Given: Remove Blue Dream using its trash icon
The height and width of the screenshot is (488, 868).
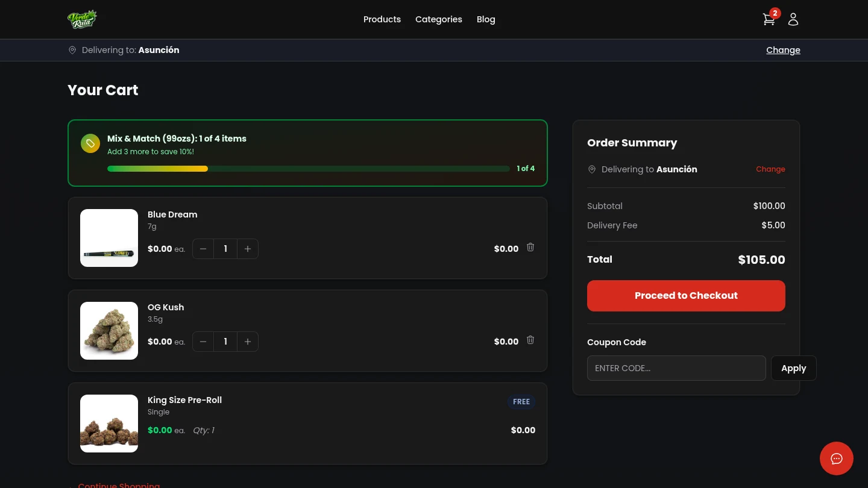Looking at the screenshot, I should 530,247.
